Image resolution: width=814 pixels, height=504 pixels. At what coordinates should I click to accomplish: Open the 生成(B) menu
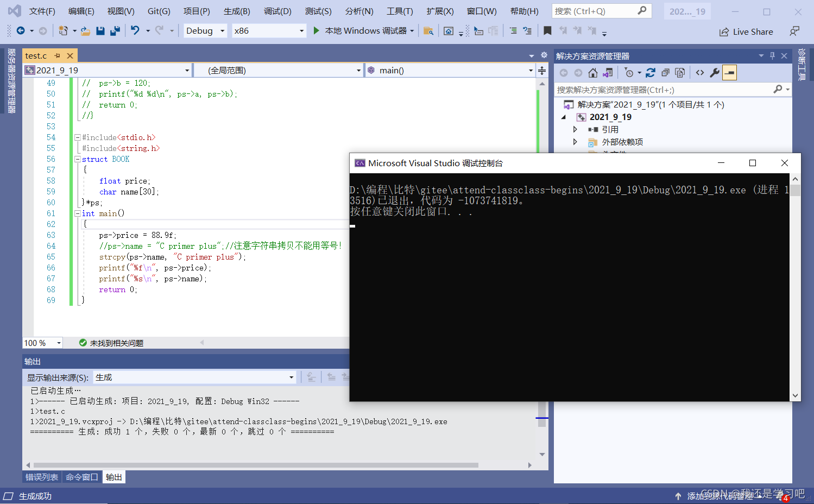point(237,11)
